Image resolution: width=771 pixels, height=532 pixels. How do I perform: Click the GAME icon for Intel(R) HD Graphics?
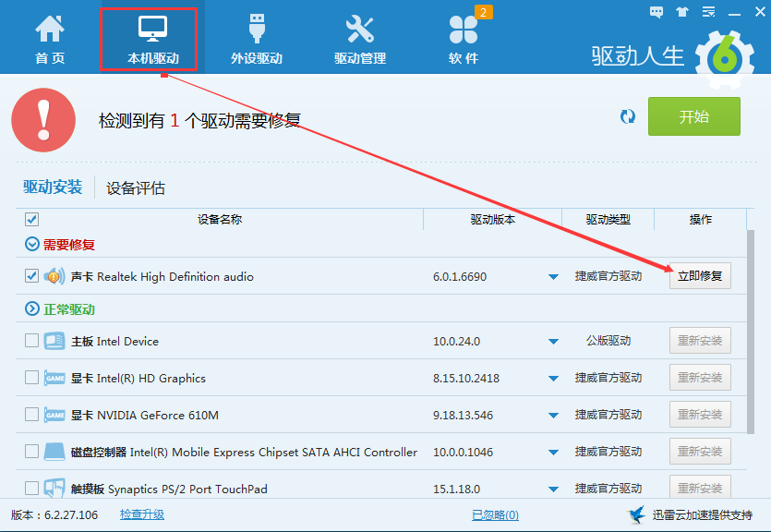tap(54, 378)
